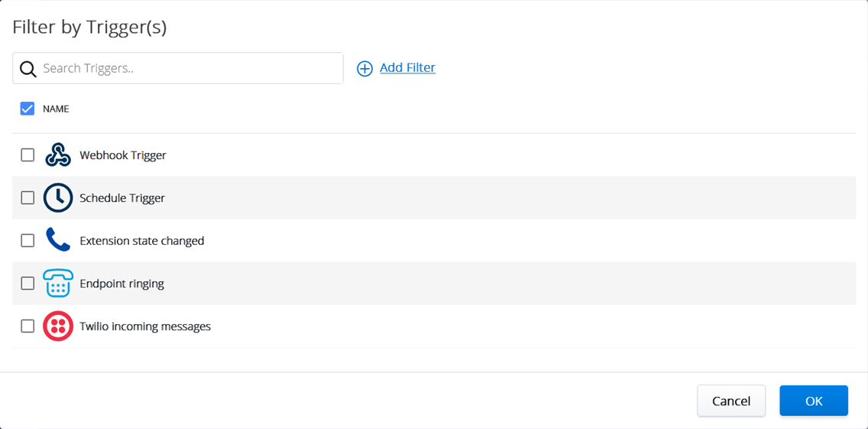Image resolution: width=868 pixels, height=429 pixels.
Task: Click the Endpoint ringing telephone icon
Action: tap(58, 284)
